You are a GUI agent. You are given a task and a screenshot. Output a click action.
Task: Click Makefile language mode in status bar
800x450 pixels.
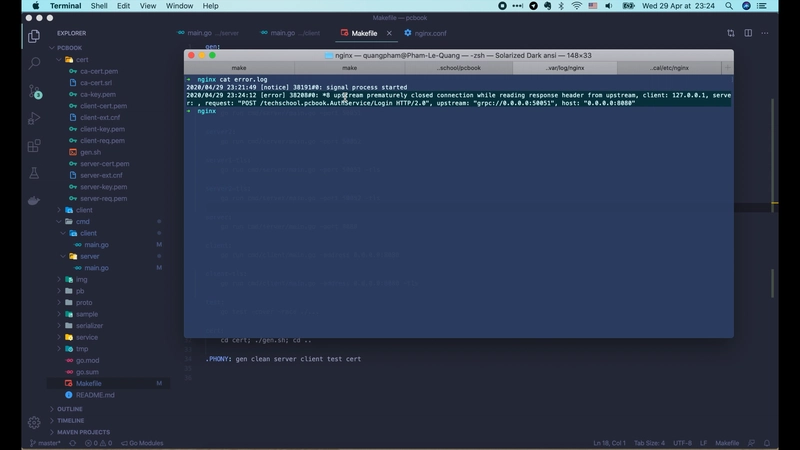click(727, 443)
